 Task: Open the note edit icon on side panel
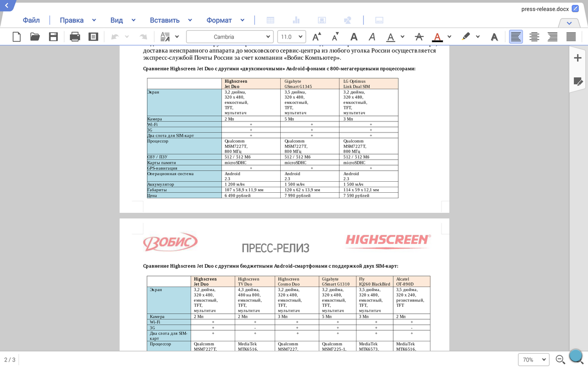coord(578,81)
